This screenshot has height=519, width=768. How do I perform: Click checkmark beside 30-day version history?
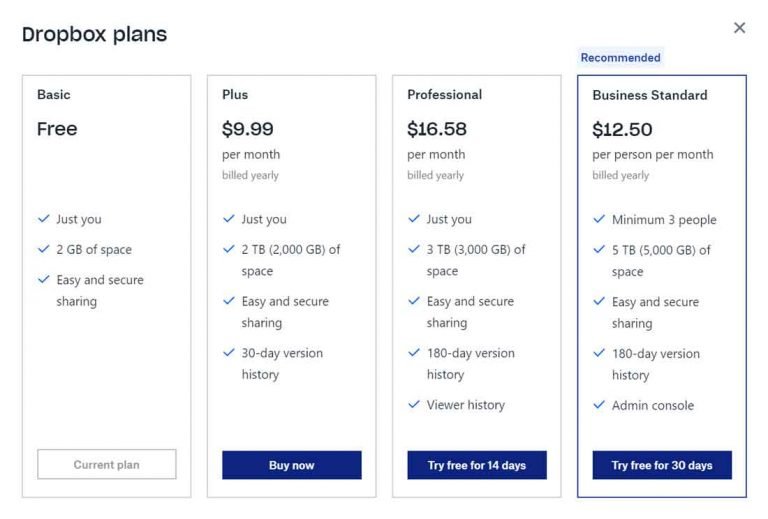point(229,352)
